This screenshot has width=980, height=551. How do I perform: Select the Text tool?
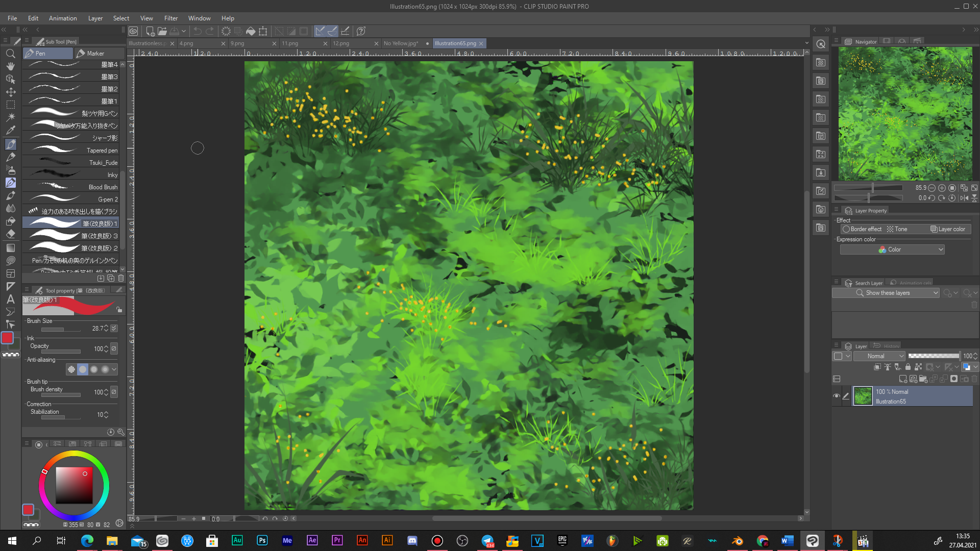(10, 299)
